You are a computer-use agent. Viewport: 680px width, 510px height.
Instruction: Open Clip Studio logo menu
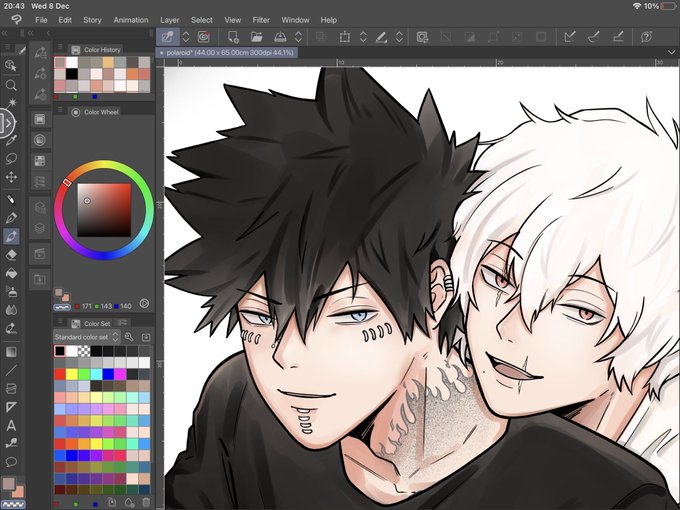click(16, 20)
